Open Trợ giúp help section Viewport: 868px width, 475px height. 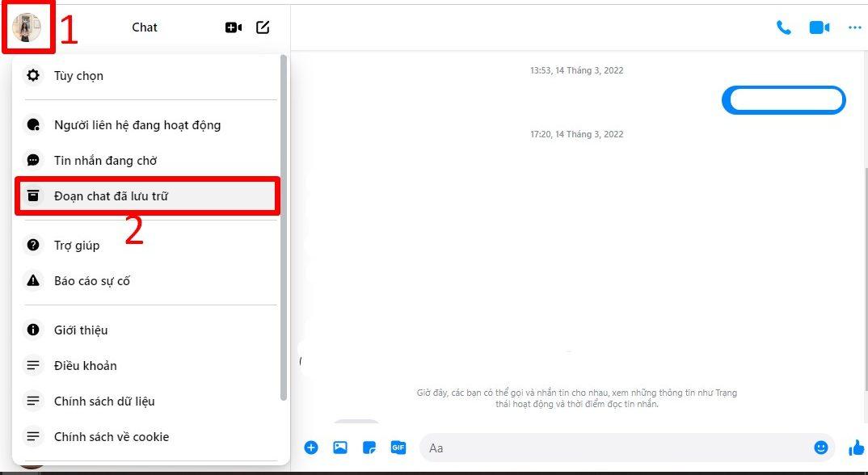78,245
